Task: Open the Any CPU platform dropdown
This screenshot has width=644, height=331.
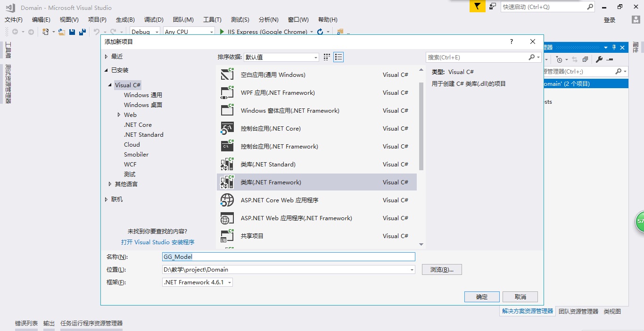Action: (189, 32)
